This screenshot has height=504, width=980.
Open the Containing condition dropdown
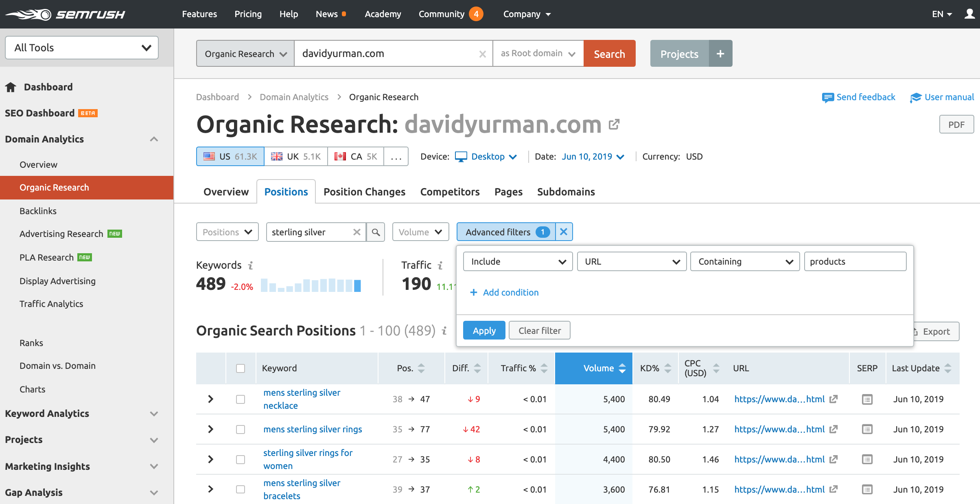point(745,261)
